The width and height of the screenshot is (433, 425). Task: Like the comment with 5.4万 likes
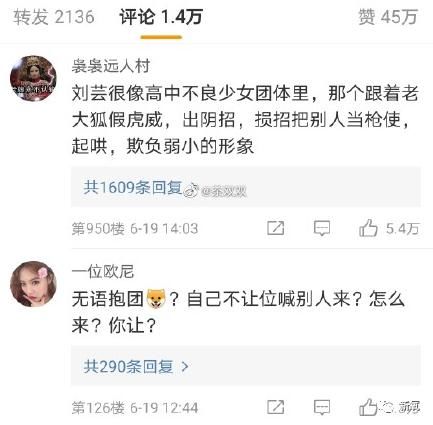coord(389,228)
